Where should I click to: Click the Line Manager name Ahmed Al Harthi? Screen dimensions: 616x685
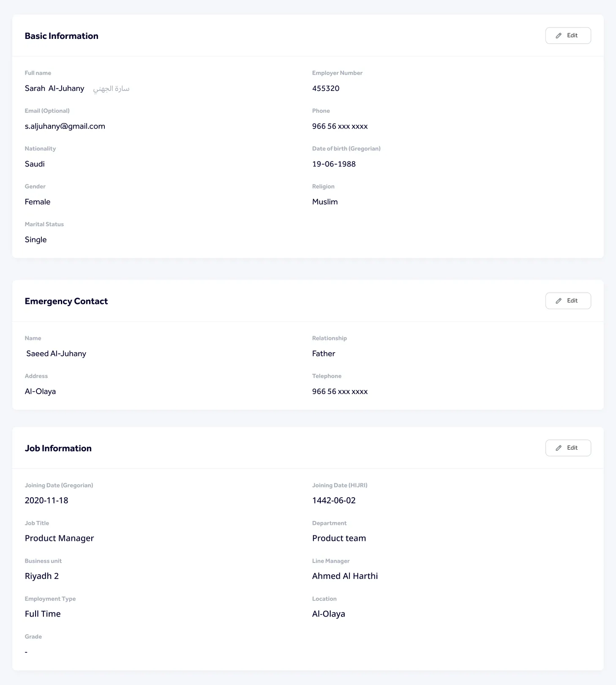tap(345, 576)
